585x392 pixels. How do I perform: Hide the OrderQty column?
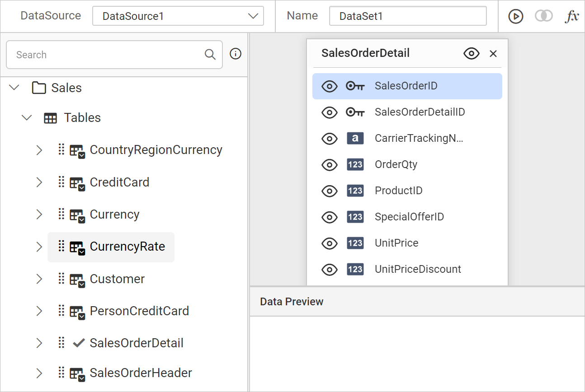(330, 165)
